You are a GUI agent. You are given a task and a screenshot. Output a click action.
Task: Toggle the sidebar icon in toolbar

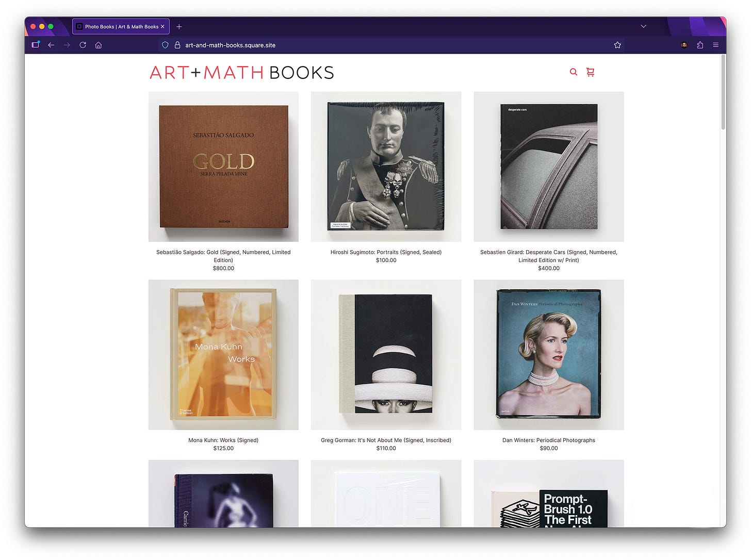click(x=36, y=45)
